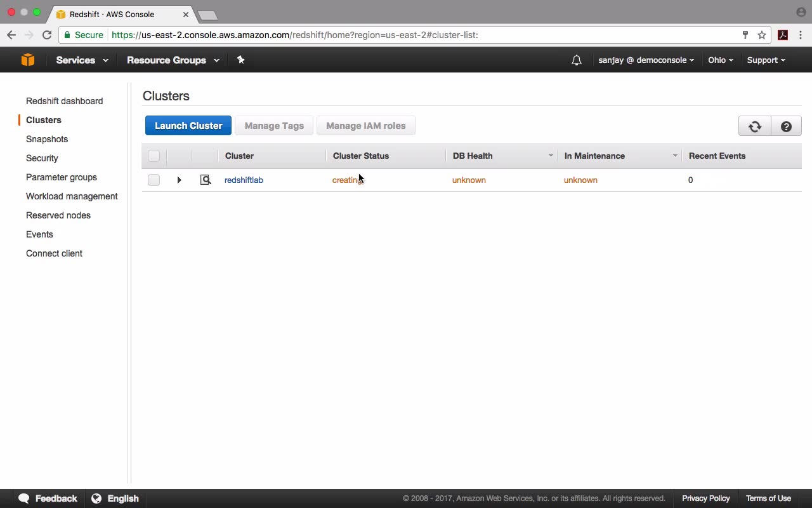Open the Ohio region selector
812x508 pixels.
click(721, 60)
